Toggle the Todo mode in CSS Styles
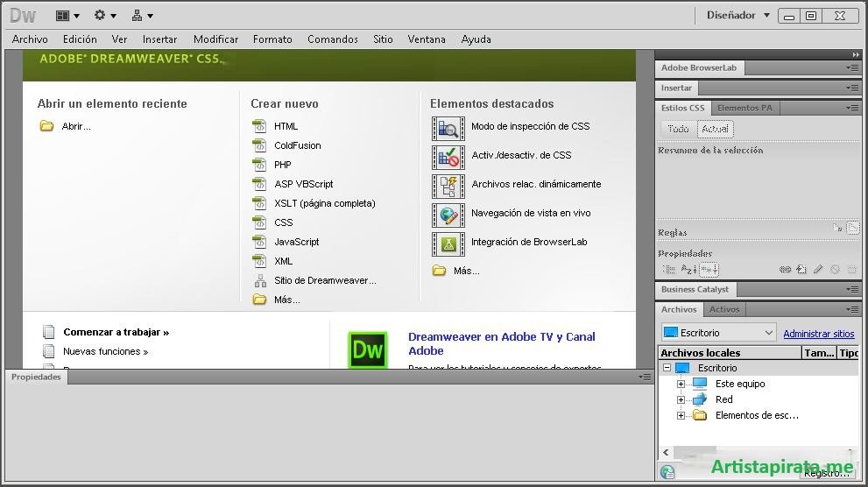 point(678,129)
